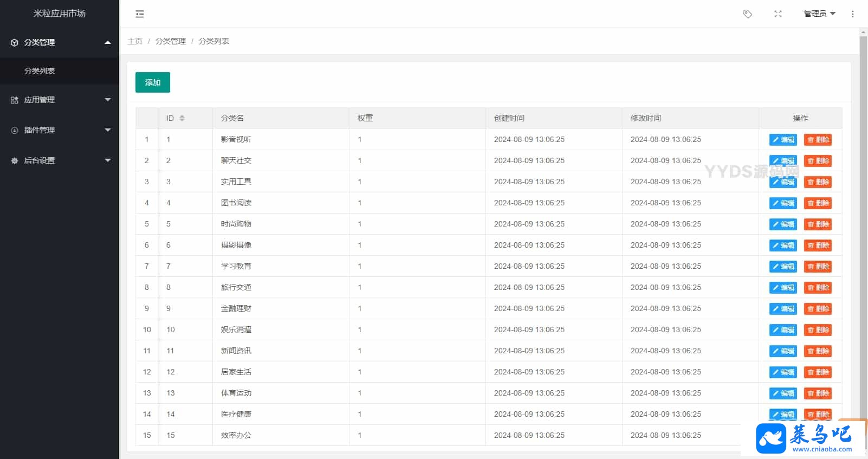Screen dimensions: 868x459
Task: Click the page vertical scrollbar
Action: point(863,228)
